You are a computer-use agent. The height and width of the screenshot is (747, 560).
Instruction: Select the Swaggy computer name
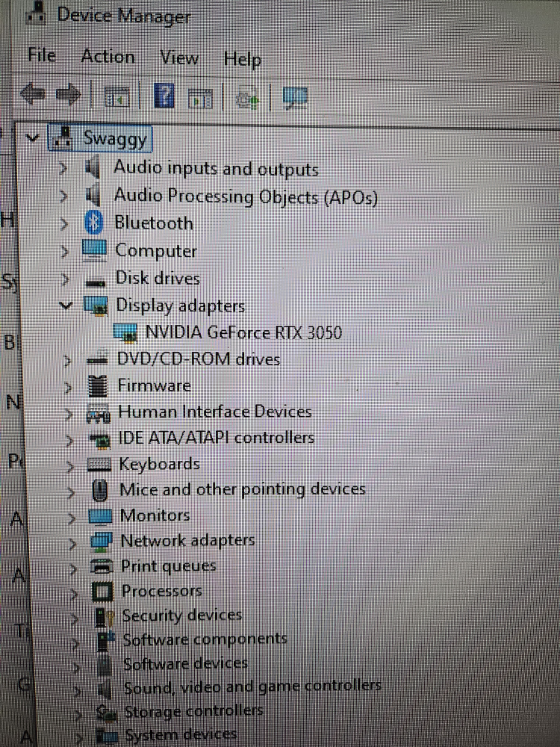click(115, 139)
